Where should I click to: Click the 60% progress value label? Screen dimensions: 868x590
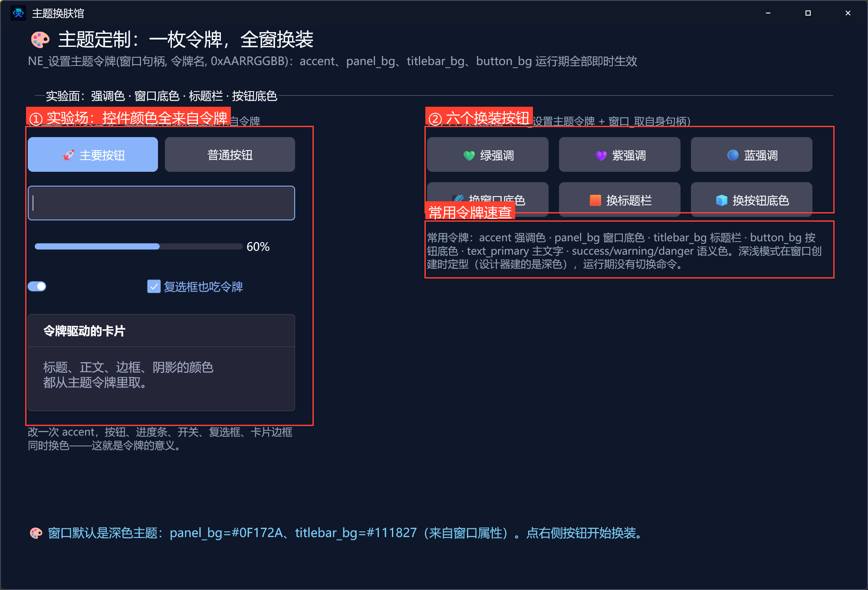click(258, 246)
